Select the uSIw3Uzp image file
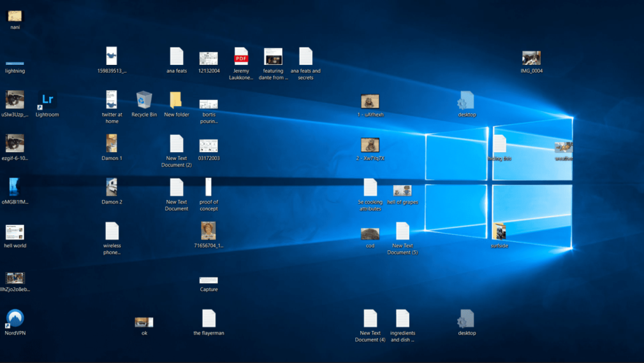Image resolution: width=644 pixels, height=363 pixels. [x=15, y=104]
